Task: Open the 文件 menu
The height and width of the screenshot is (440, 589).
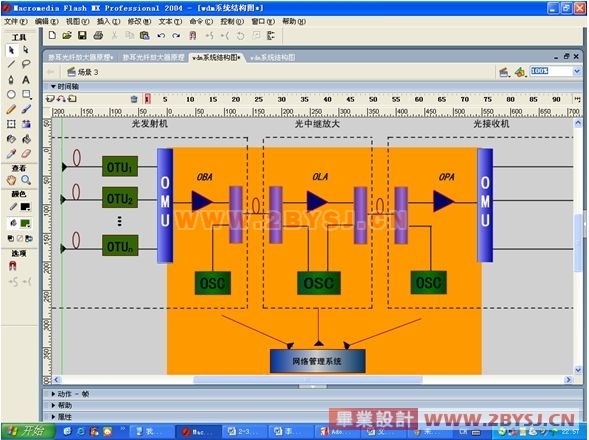Action: click(x=16, y=21)
